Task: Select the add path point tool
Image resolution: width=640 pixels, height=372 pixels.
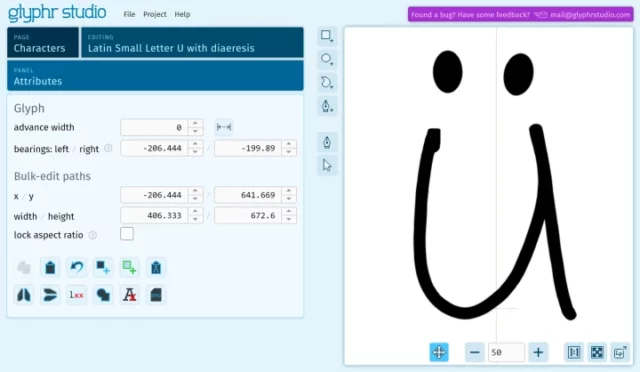Action: (x=327, y=106)
